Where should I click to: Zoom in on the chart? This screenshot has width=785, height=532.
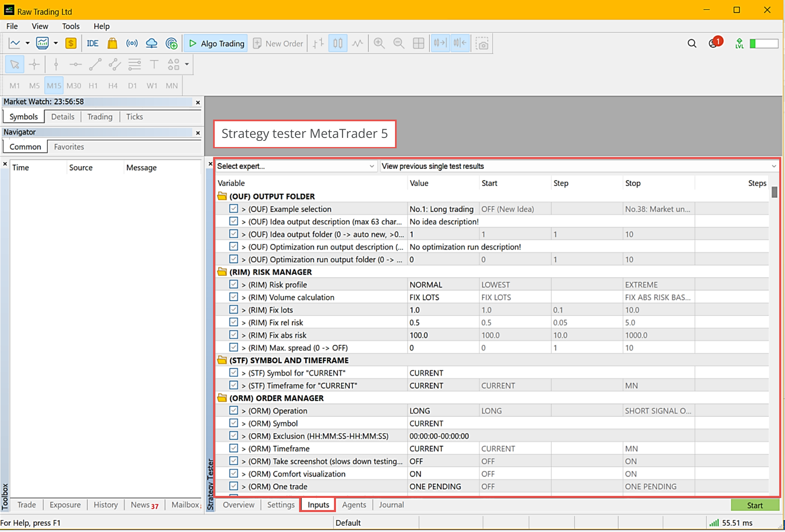click(x=379, y=43)
